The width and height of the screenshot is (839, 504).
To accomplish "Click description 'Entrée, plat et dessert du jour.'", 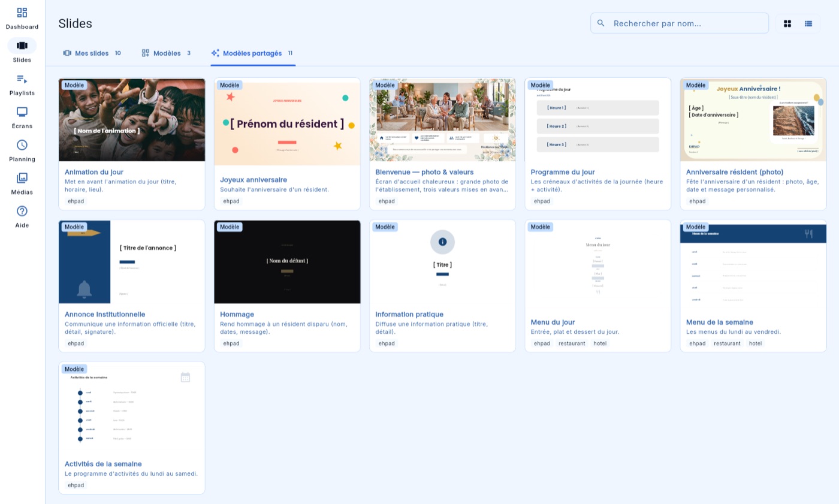I will pyautogui.click(x=575, y=331).
